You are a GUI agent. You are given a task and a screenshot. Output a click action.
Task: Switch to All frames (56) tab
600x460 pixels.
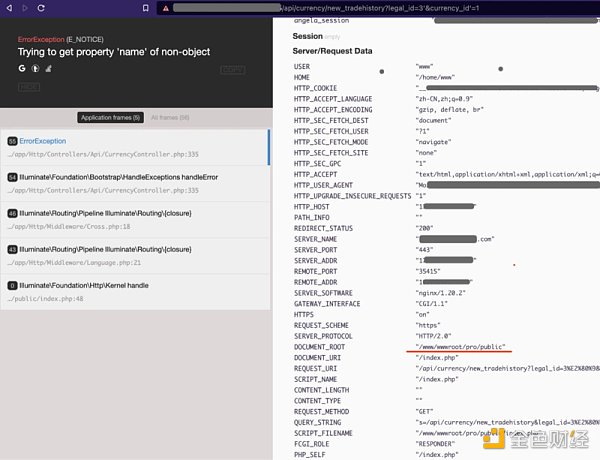[171, 117]
